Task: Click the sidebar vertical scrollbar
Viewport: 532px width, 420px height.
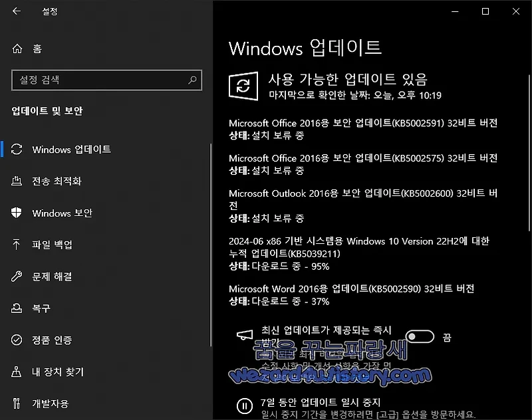Action: (x=211, y=245)
